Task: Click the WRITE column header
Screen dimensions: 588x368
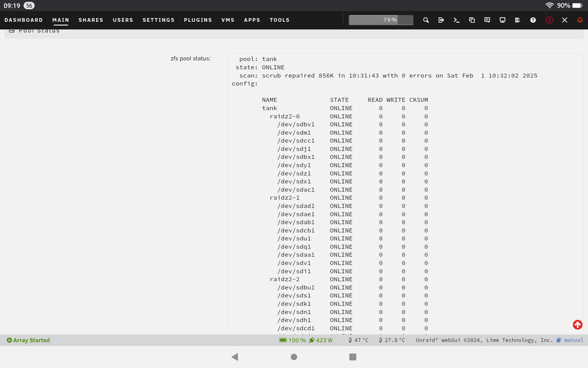Action: (x=396, y=100)
